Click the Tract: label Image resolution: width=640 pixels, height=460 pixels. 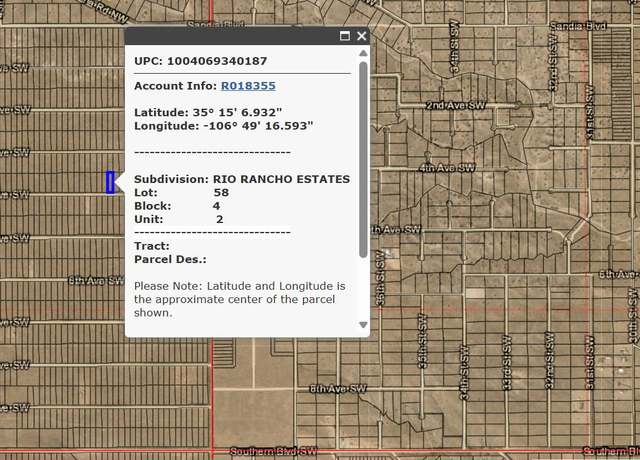pos(152,246)
